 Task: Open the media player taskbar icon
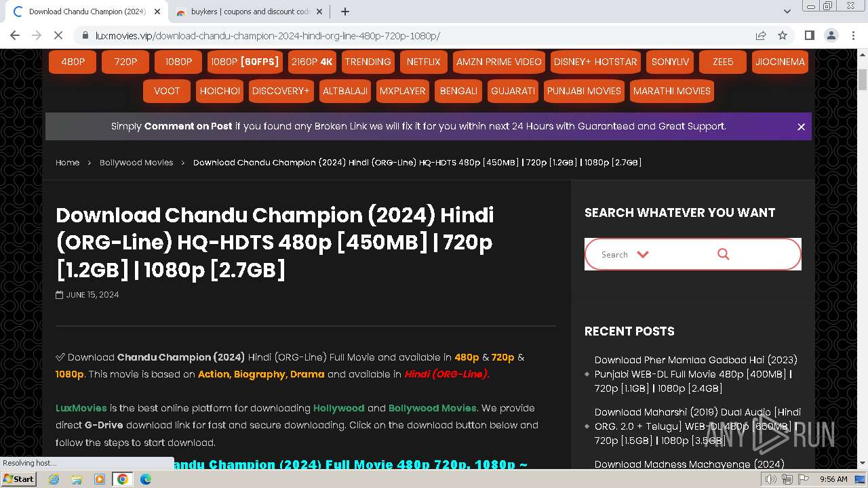point(99,479)
